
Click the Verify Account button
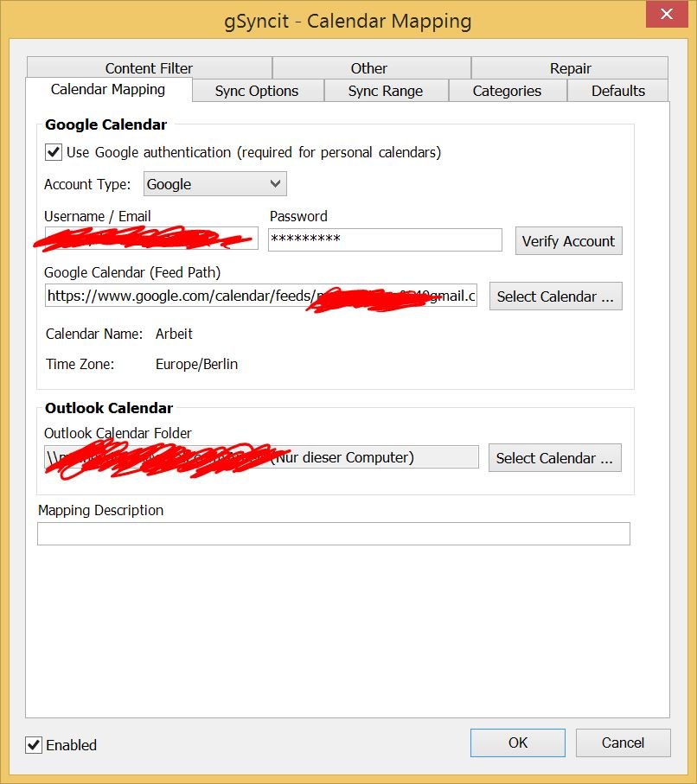pos(569,241)
